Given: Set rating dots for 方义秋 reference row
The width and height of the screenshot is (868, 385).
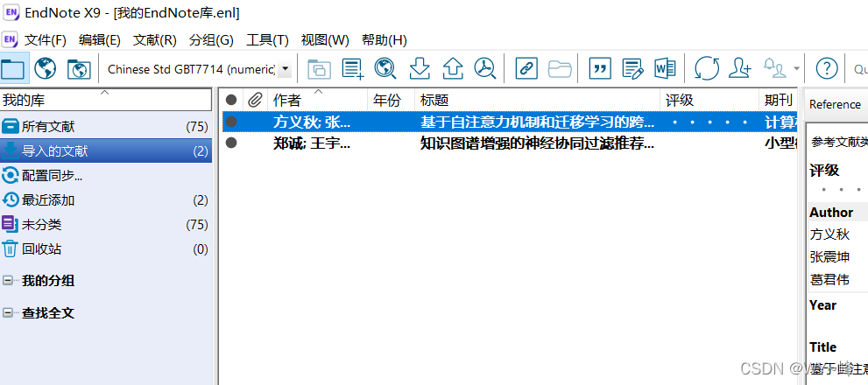Looking at the screenshot, I should point(709,122).
